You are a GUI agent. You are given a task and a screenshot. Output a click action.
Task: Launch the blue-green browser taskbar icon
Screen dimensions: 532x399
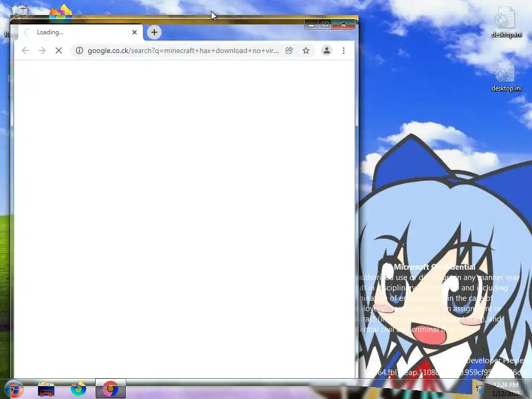point(78,389)
